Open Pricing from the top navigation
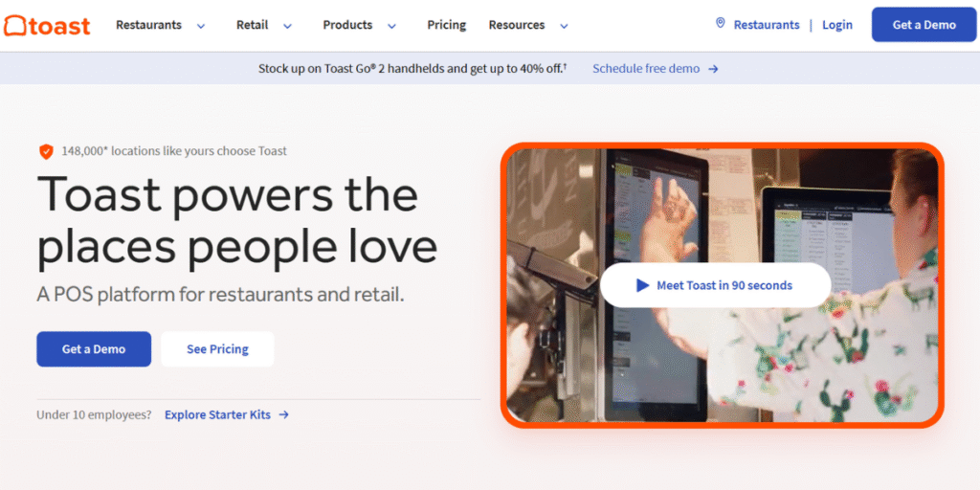The height and width of the screenshot is (490, 980). pyautogui.click(x=446, y=25)
